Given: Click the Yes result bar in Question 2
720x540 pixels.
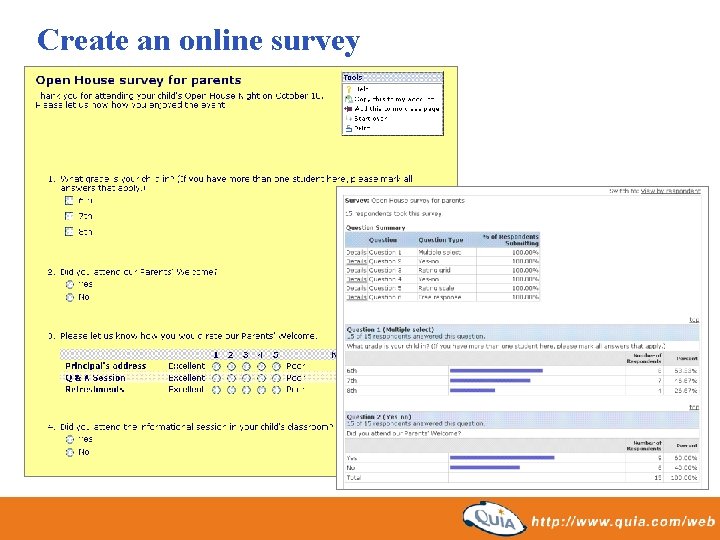Looking at the screenshot, I should tap(502, 458).
